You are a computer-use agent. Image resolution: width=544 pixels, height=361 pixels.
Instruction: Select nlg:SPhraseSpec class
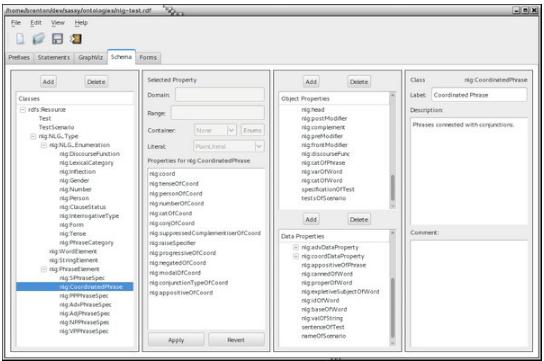pos(82,278)
